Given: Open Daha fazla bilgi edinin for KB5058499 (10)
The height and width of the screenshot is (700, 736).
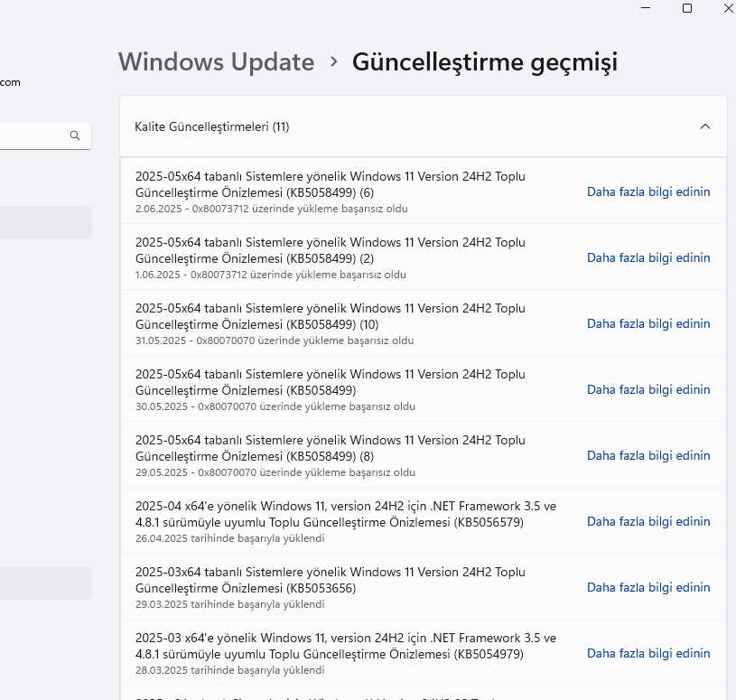Looking at the screenshot, I should (x=648, y=323).
